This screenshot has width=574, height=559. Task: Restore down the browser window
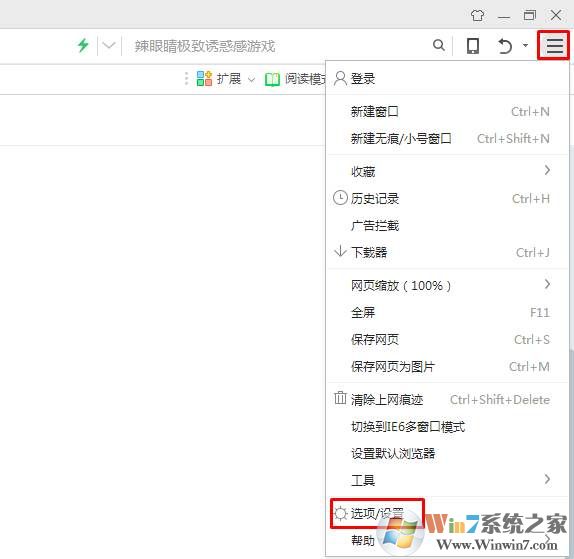(x=529, y=15)
